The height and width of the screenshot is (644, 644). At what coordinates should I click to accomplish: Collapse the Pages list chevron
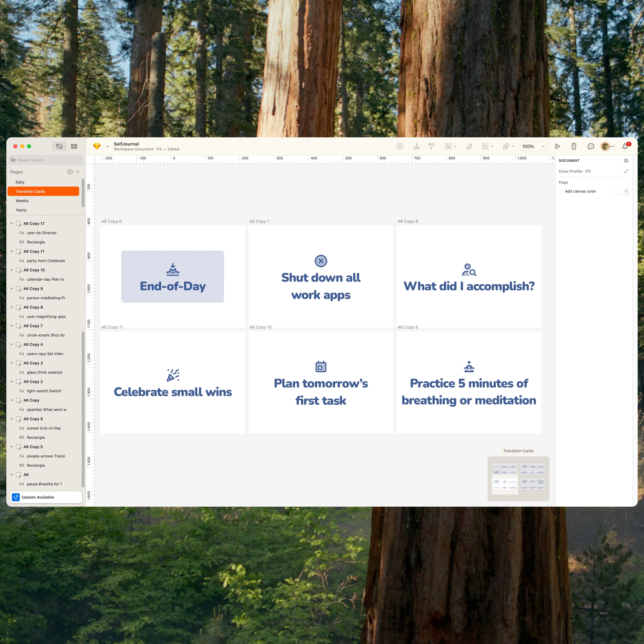(78, 172)
